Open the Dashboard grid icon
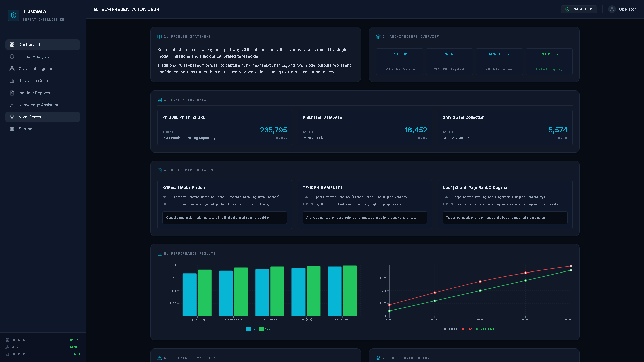644x362 pixels. (x=12, y=45)
